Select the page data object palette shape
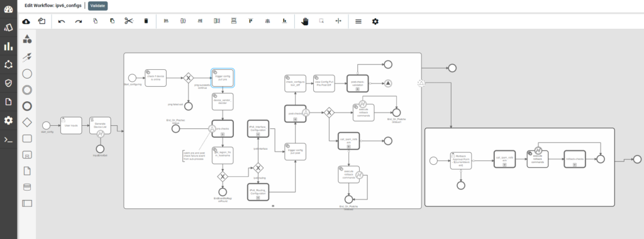The image size is (644, 239). point(27,171)
